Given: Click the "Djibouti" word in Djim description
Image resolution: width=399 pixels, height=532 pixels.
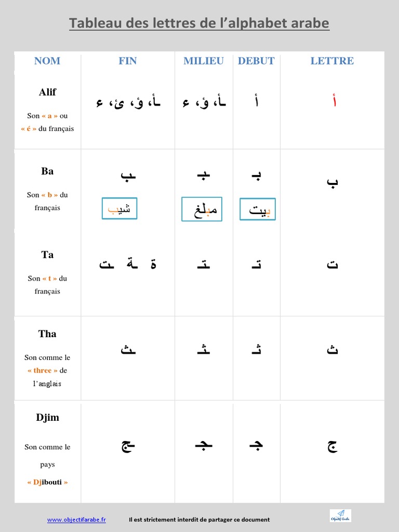Looking at the screenshot, I should point(47,482).
